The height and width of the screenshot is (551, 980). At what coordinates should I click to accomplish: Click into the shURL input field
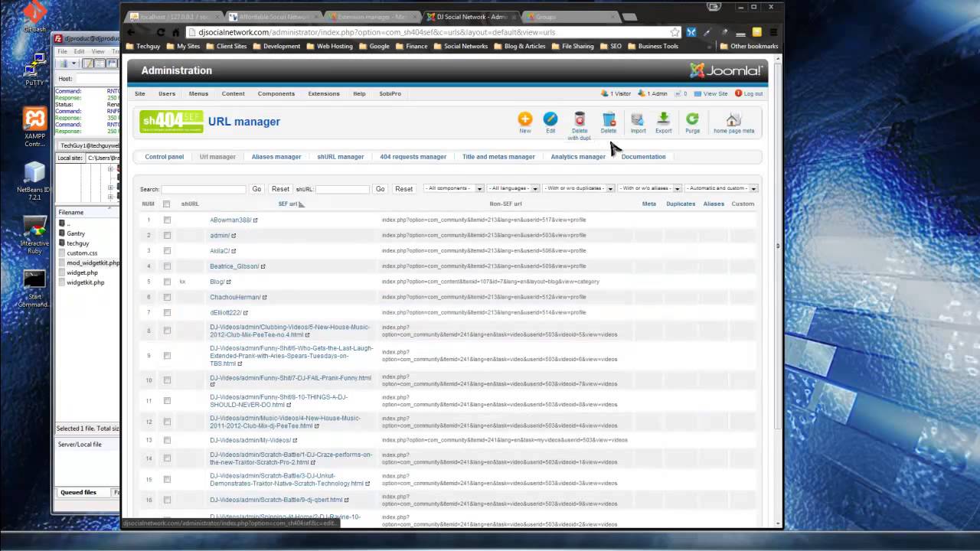click(x=342, y=189)
